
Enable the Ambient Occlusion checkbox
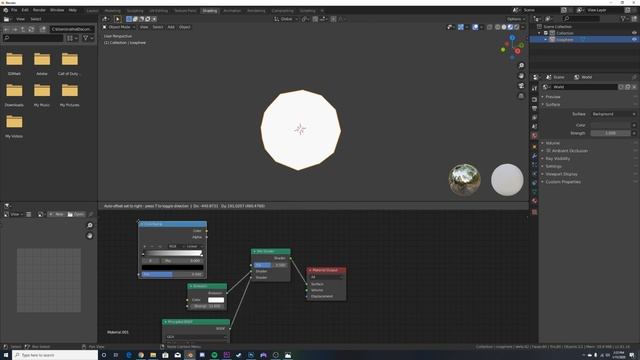549,151
